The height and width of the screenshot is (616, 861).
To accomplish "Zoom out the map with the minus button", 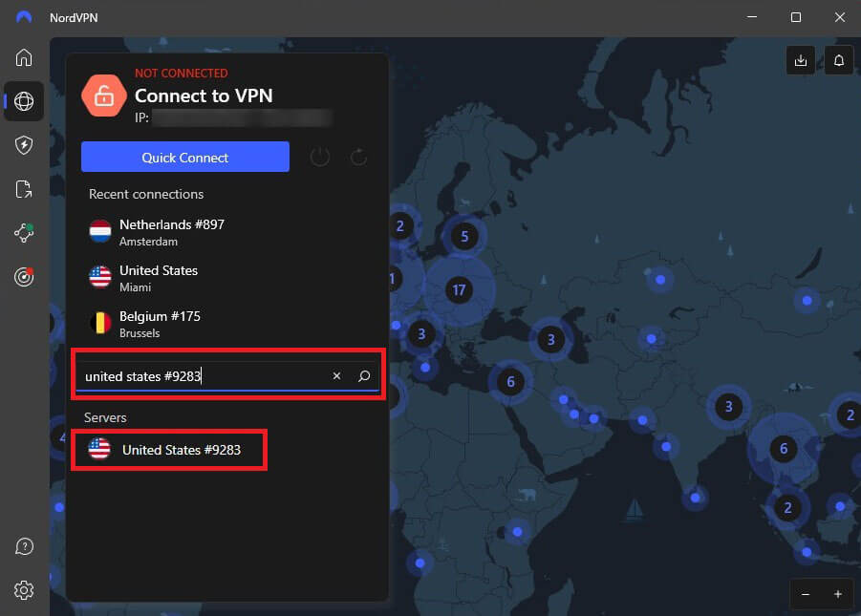I will tap(805, 594).
